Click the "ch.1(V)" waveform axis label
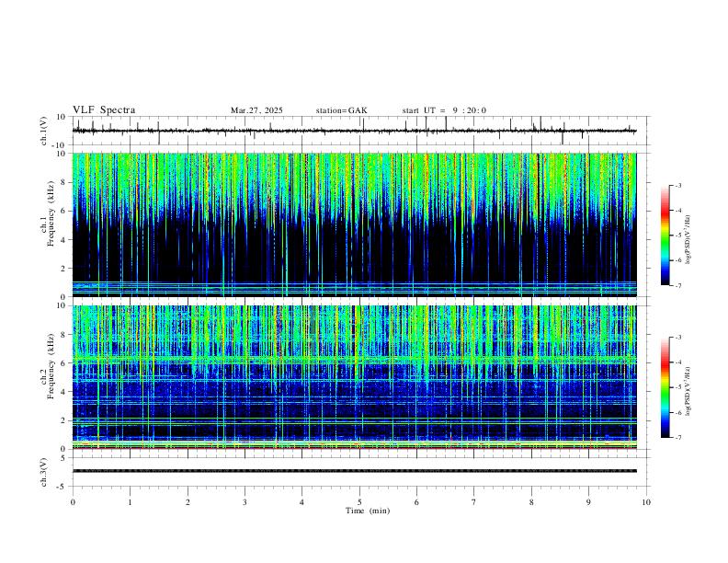The image size is (728, 563). tap(44, 131)
